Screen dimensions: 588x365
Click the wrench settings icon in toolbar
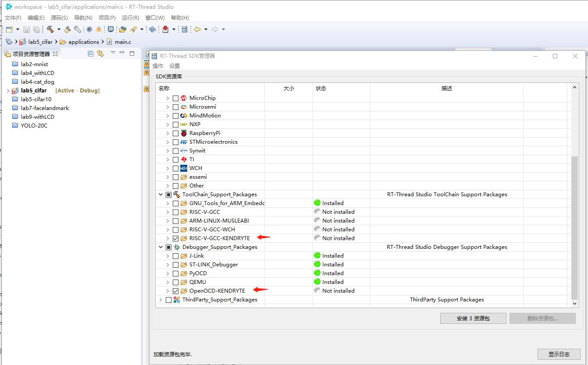(x=77, y=29)
